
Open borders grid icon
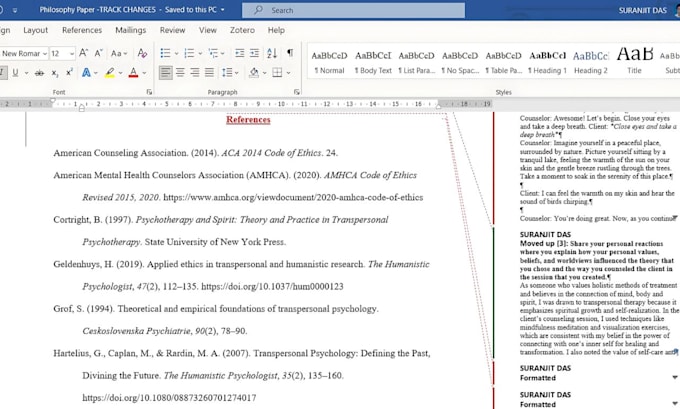click(x=277, y=72)
